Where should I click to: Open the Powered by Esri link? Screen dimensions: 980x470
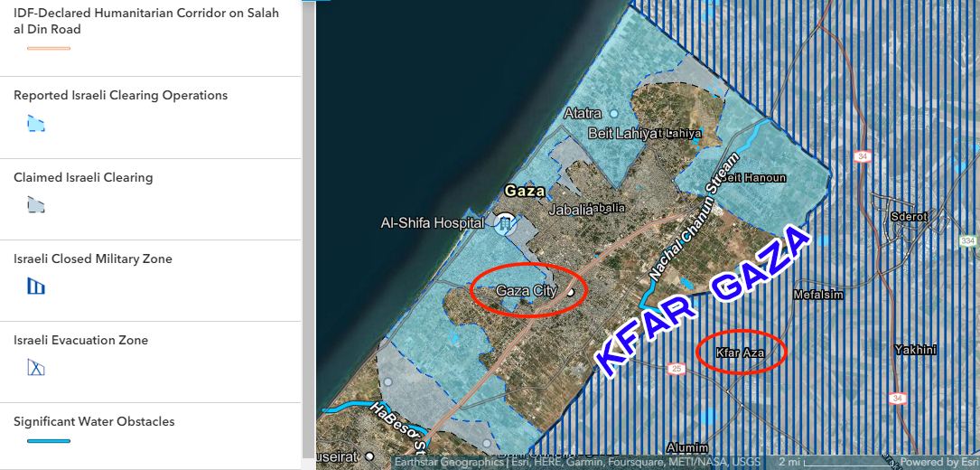click(939, 462)
